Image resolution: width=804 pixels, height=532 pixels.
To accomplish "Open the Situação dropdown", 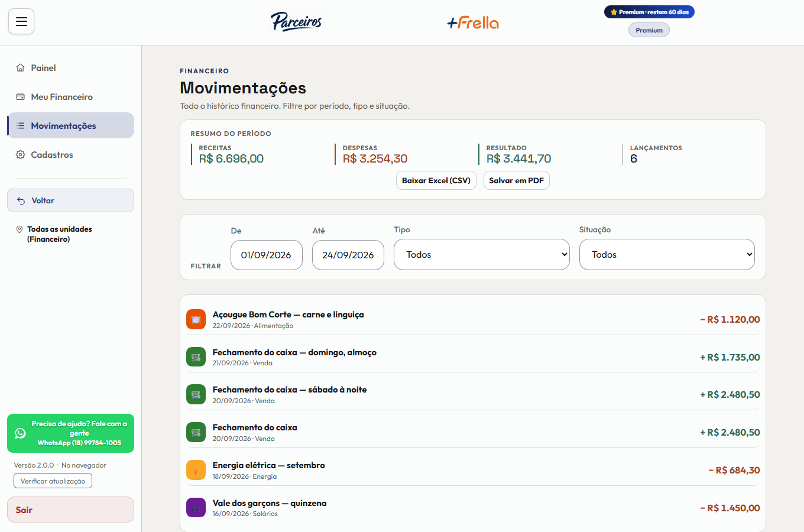I will (667, 255).
